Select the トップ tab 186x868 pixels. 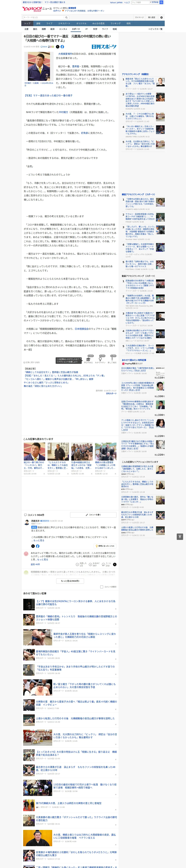pyautogui.click(x=27, y=24)
